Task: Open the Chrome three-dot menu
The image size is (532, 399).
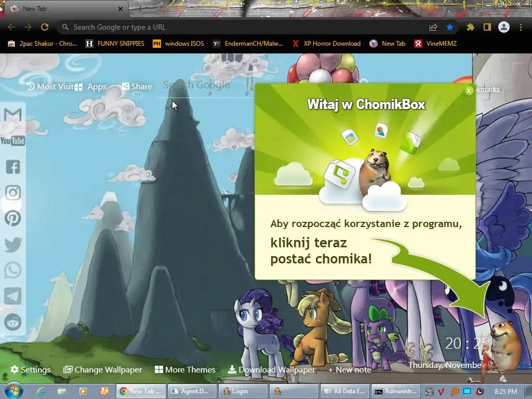Action: coord(521,27)
